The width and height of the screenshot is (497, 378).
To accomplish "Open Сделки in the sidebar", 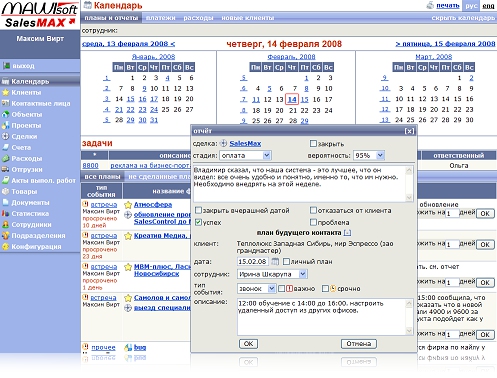I will (24, 136).
